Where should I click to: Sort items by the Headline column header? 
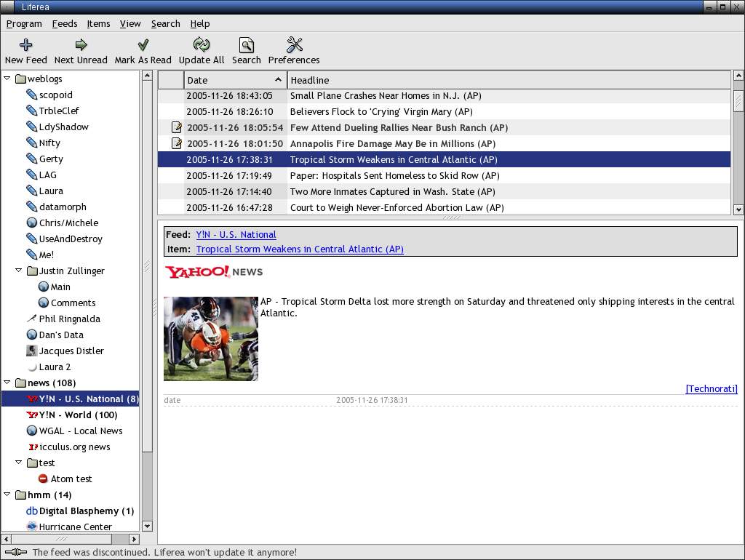pos(509,80)
